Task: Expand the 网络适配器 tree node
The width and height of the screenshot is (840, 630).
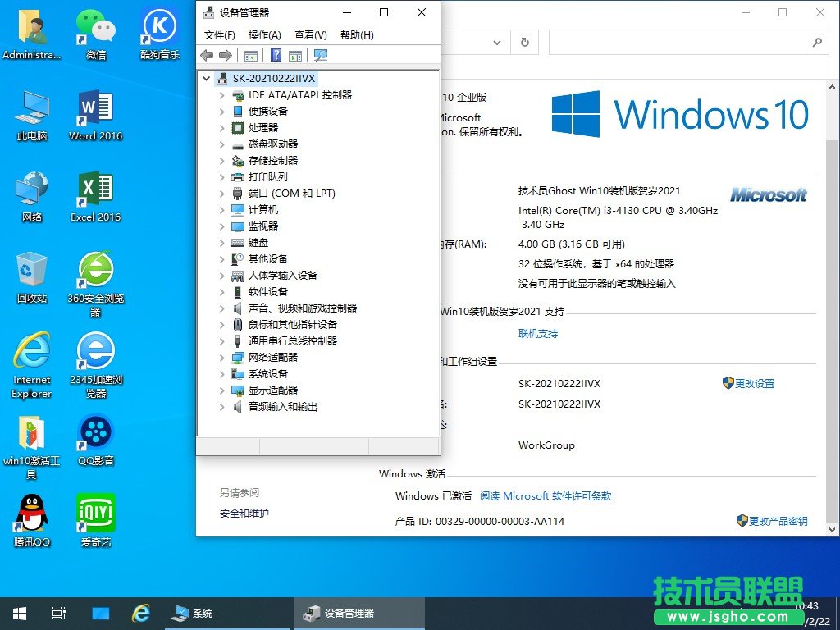Action: (221, 358)
